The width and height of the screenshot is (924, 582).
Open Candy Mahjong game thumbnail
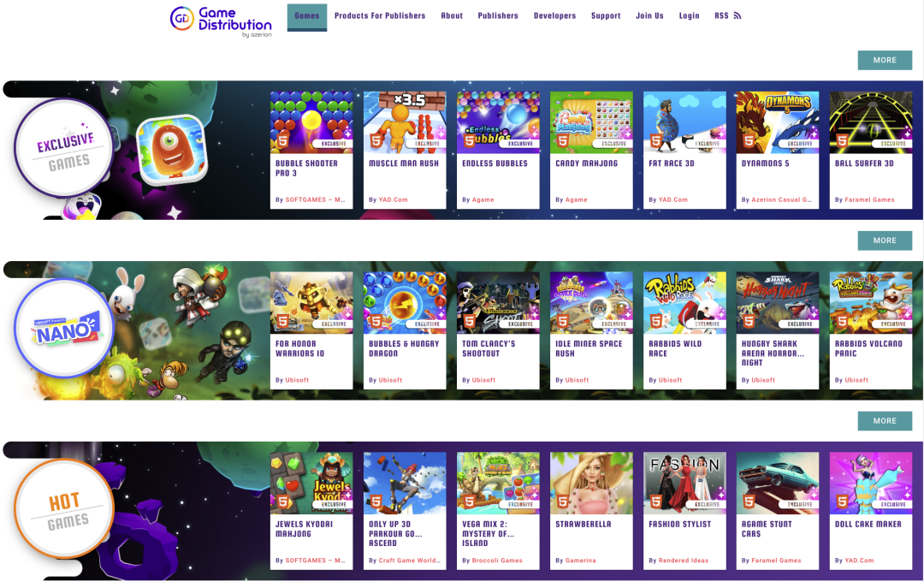tap(592, 122)
